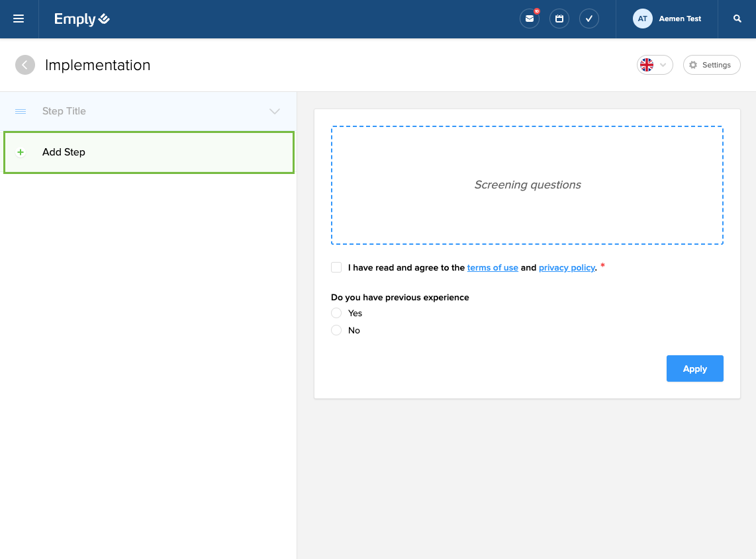Click the green plus icon
756x559 pixels.
point(21,152)
